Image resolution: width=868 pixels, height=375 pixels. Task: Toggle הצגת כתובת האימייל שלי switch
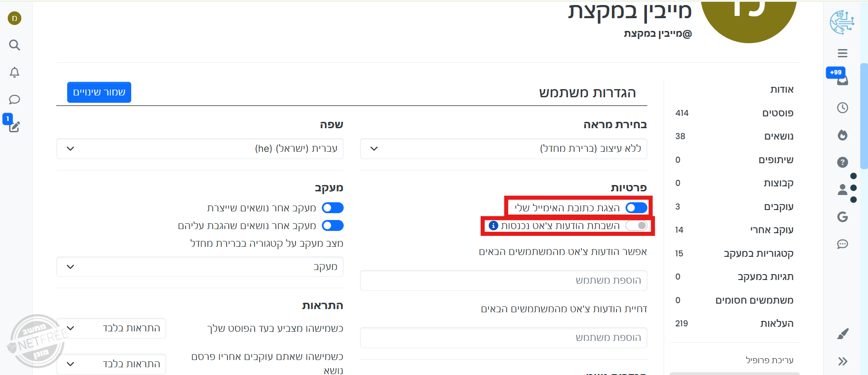pos(636,208)
